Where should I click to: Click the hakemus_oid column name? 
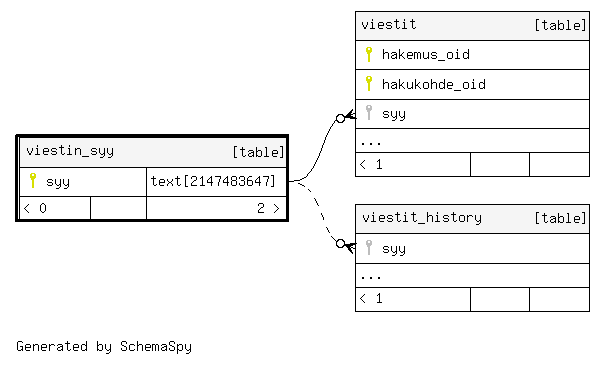point(426,55)
